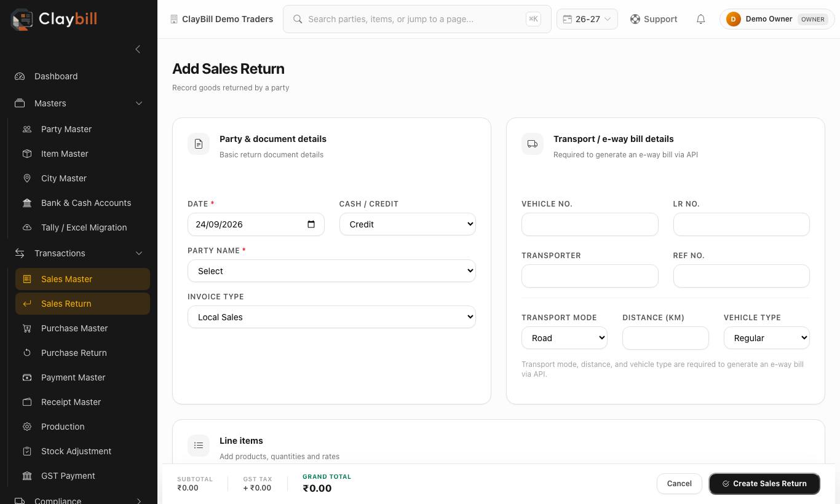Screen dimensions: 840x504
Task: Go to Dashboard
Action: (x=79, y=76)
